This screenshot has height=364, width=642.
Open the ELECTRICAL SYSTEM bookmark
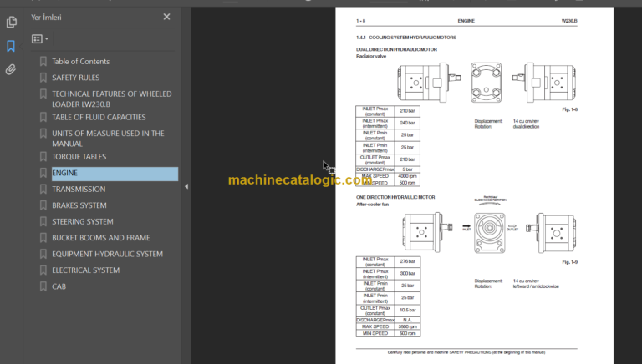pyautogui.click(x=85, y=270)
